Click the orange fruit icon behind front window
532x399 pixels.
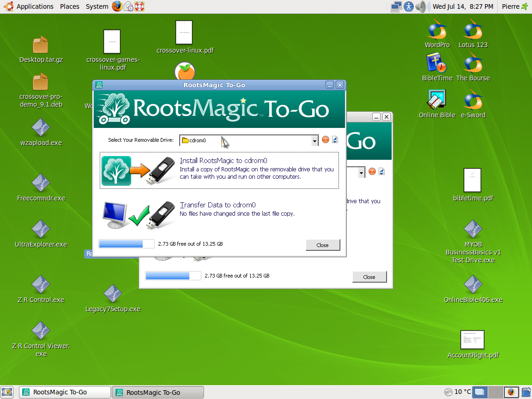tap(185, 71)
